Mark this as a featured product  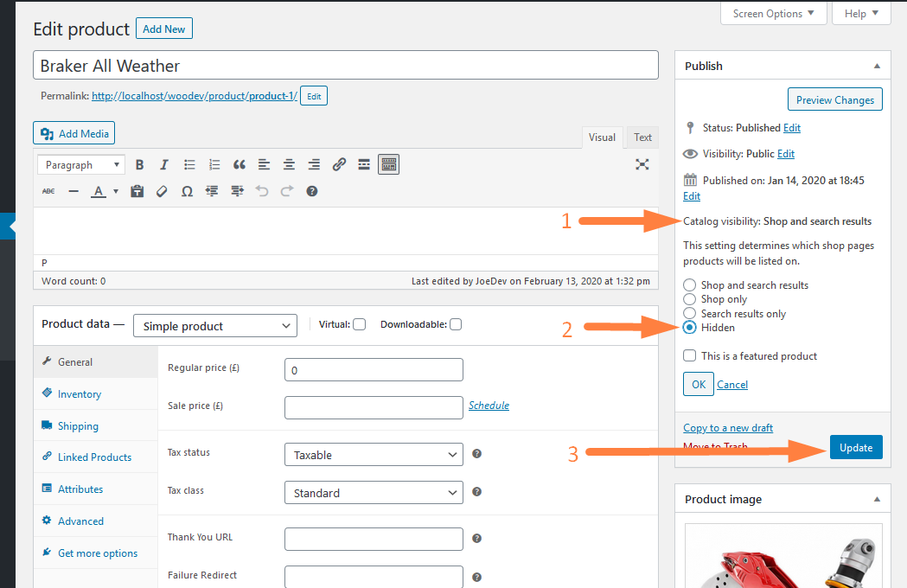[x=689, y=355]
